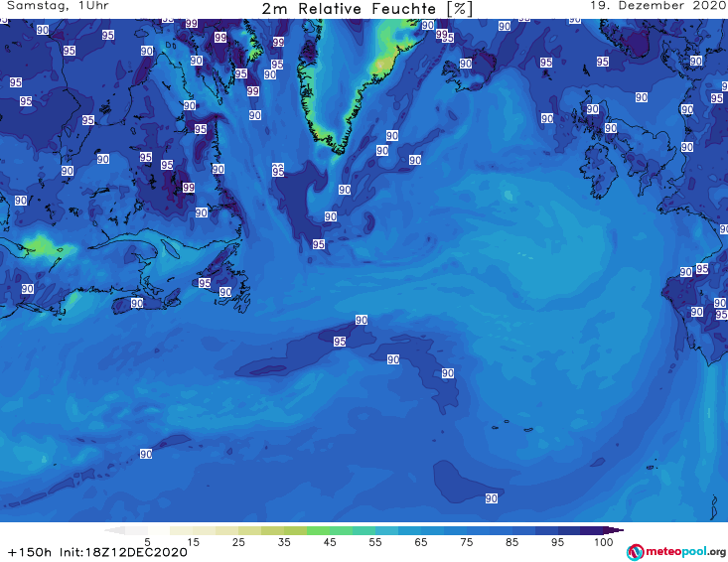This screenshot has width=728, height=562.
Task: Click the colorbar scale value 75
Action: coord(466,542)
